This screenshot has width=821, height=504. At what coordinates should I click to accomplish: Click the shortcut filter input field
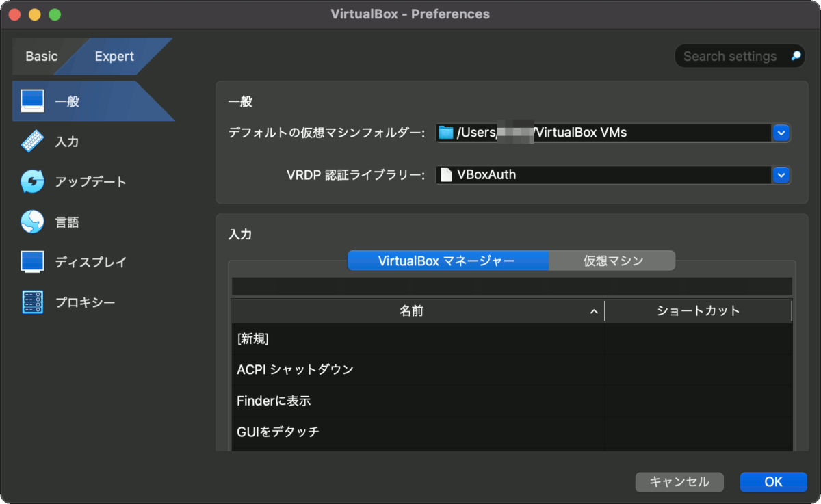[x=510, y=287]
